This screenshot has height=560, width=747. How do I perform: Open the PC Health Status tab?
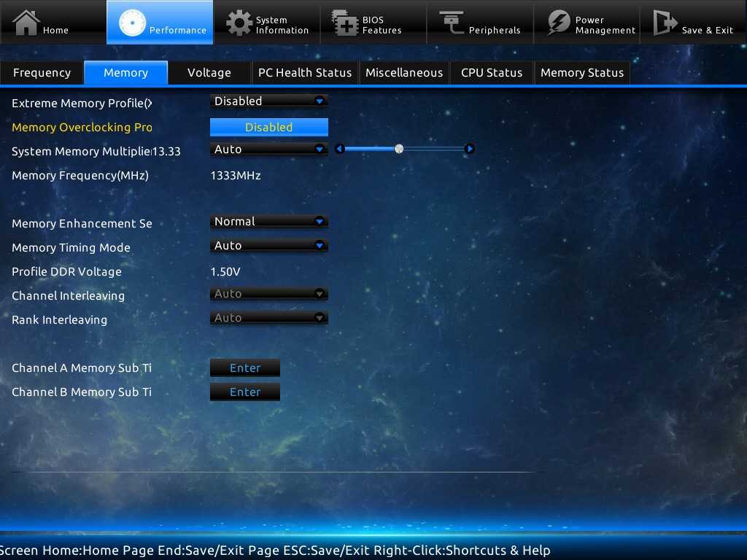pos(305,73)
